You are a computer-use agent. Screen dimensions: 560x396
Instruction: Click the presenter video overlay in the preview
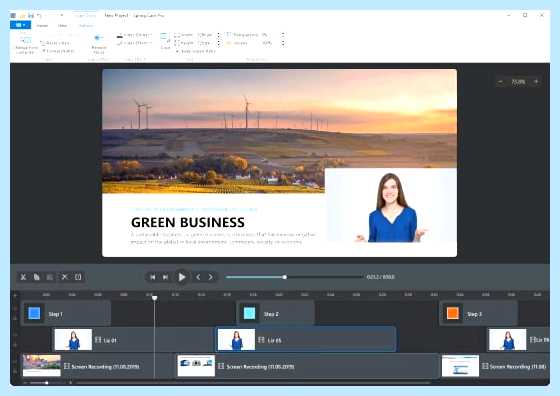391,206
